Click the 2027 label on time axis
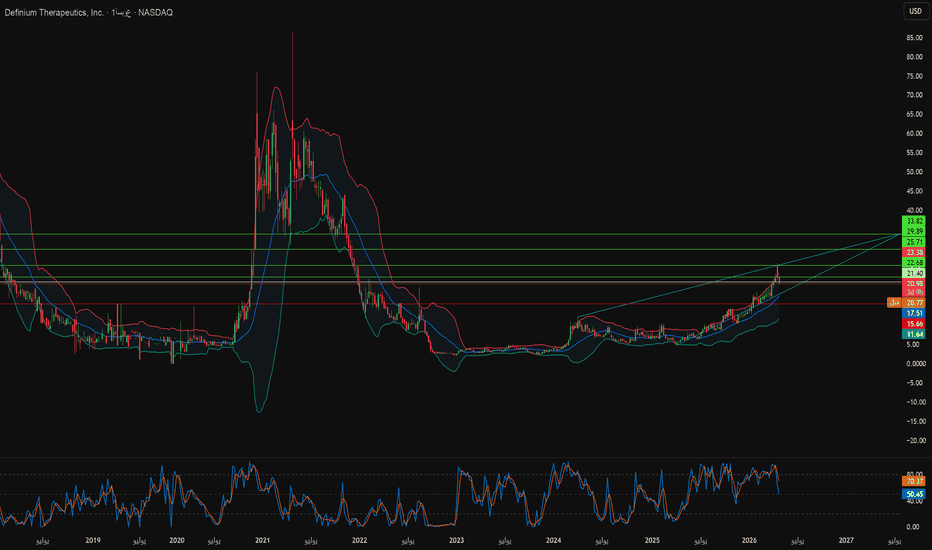932x550 pixels. 846,540
